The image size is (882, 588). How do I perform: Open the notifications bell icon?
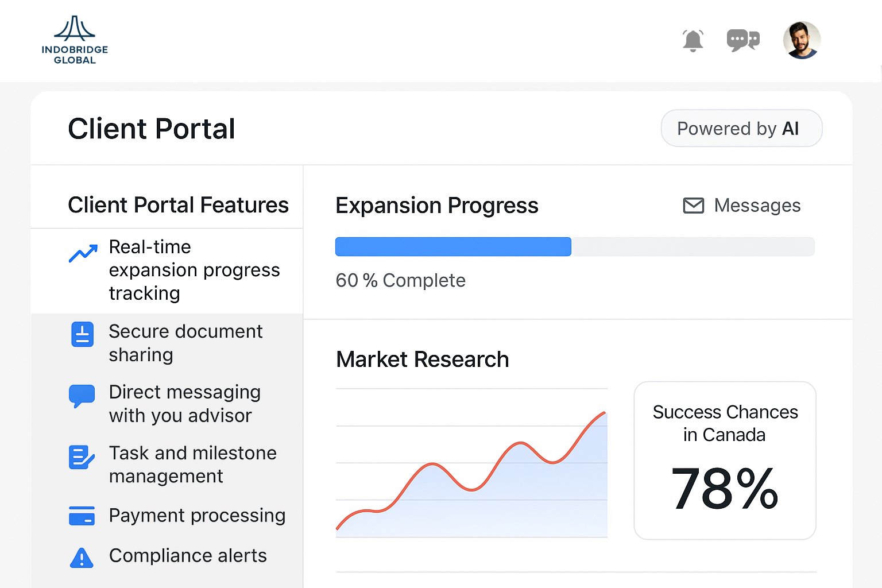click(x=693, y=40)
